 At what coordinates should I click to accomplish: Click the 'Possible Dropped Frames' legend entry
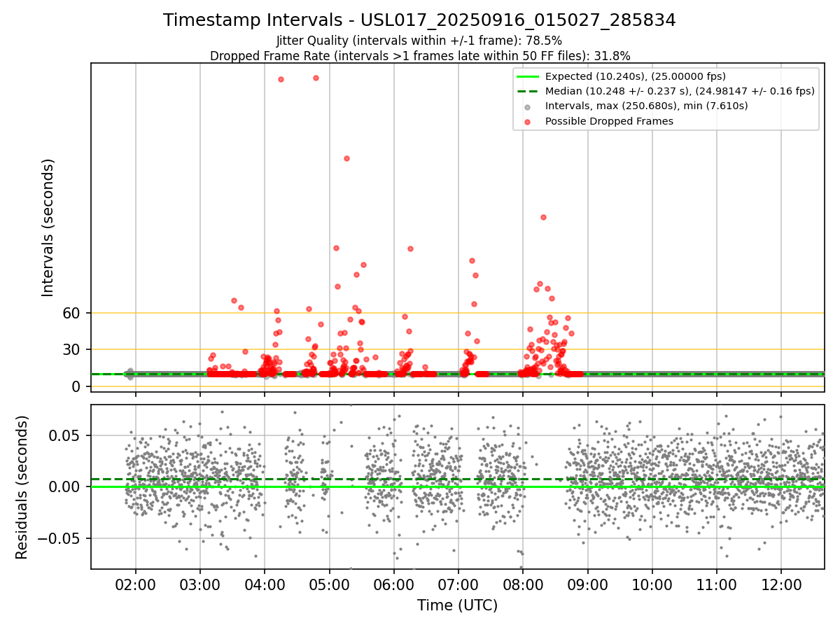[609, 121]
